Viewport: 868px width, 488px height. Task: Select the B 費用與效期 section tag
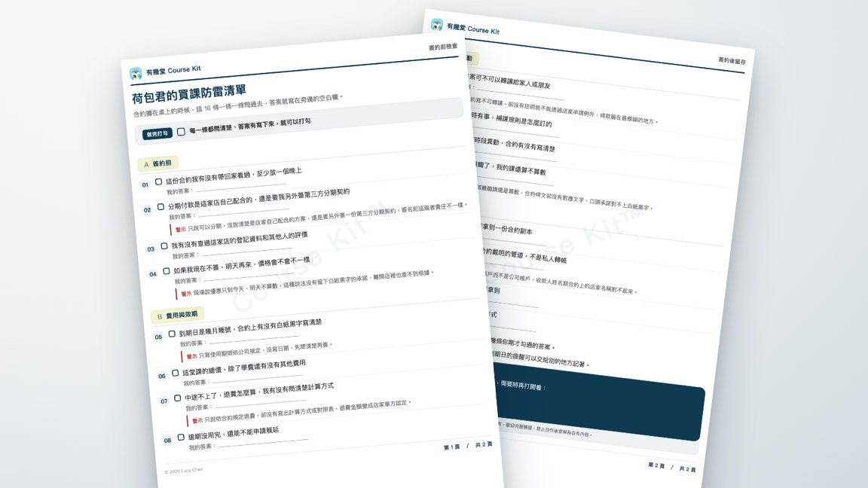(178, 316)
